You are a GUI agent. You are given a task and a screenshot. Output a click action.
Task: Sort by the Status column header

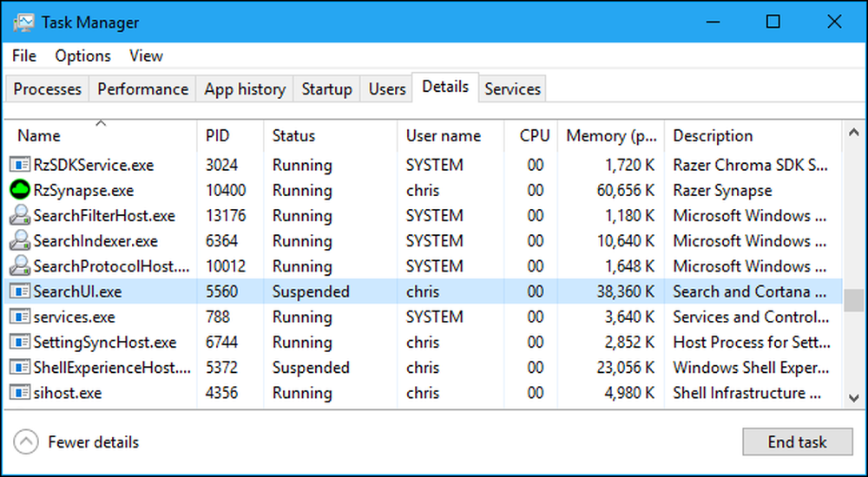coord(331,135)
